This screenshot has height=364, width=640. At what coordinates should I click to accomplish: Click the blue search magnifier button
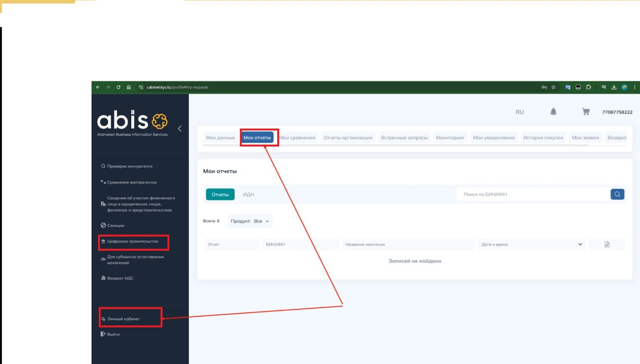click(617, 194)
